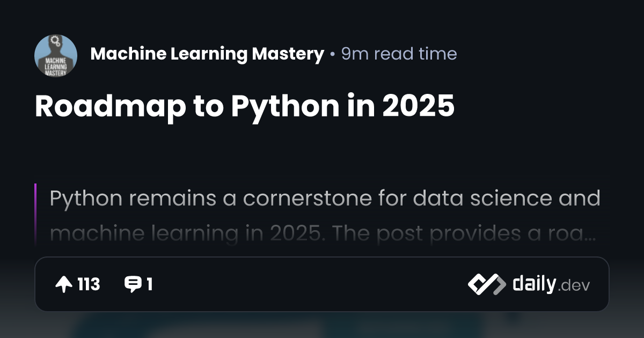Click the daily.dev logo mark

(x=486, y=284)
